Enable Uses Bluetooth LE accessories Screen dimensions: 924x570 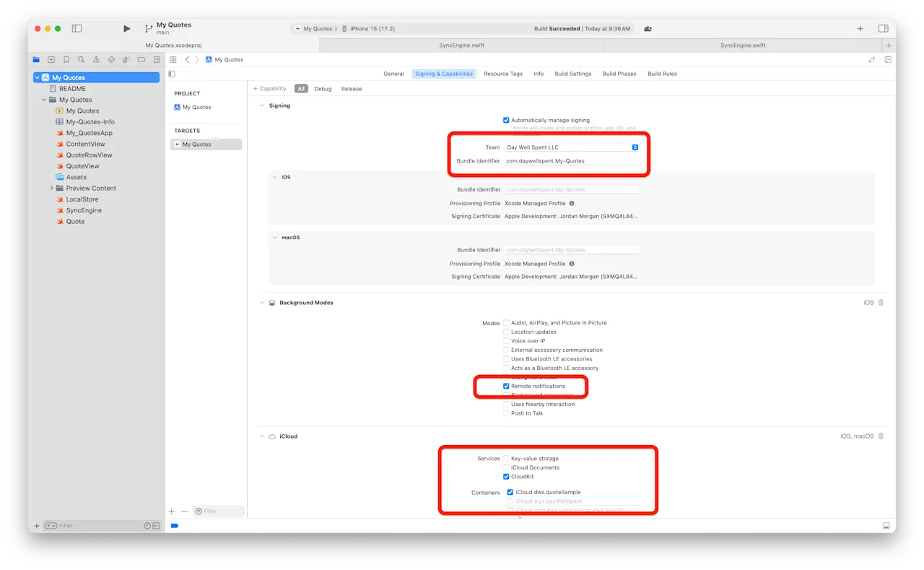[506, 359]
